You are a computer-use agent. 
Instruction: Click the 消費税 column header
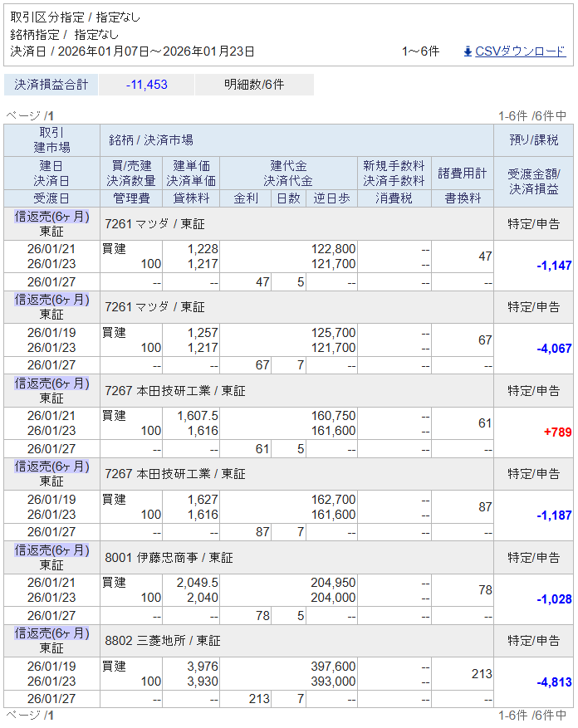click(x=394, y=198)
